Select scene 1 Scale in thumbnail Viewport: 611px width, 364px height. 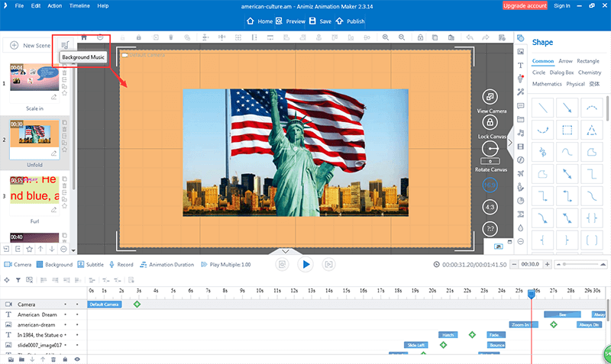tap(34, 77)
